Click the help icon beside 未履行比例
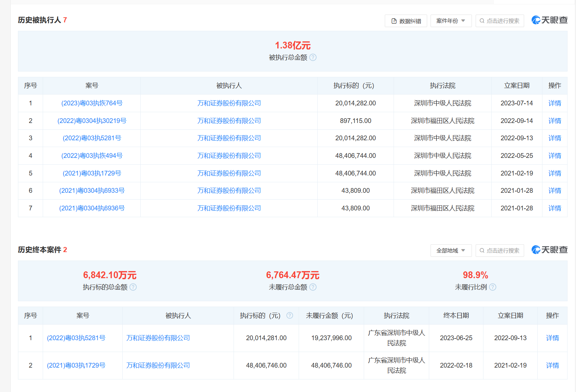 (x=493, y=287)
